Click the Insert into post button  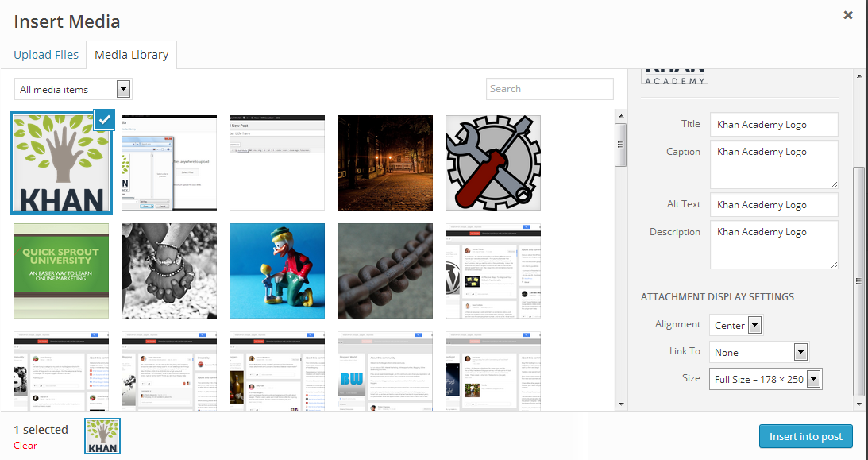805,436
